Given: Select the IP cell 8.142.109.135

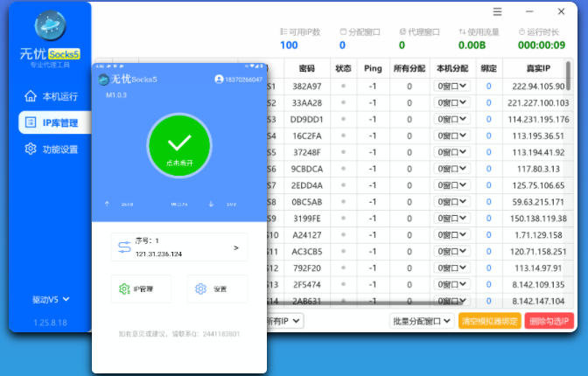Looking at the screenshot, I should pyautogui.click(x=538, y=284).
